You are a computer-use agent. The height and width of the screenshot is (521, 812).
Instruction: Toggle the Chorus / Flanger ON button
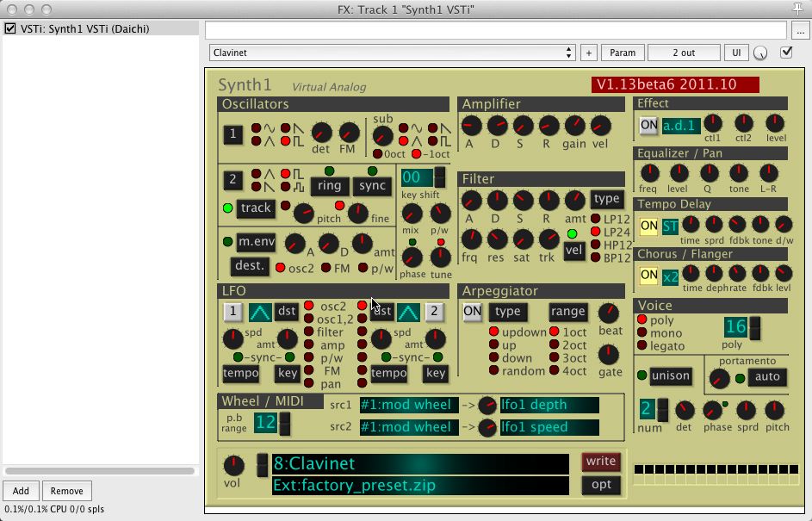point(649,275)
